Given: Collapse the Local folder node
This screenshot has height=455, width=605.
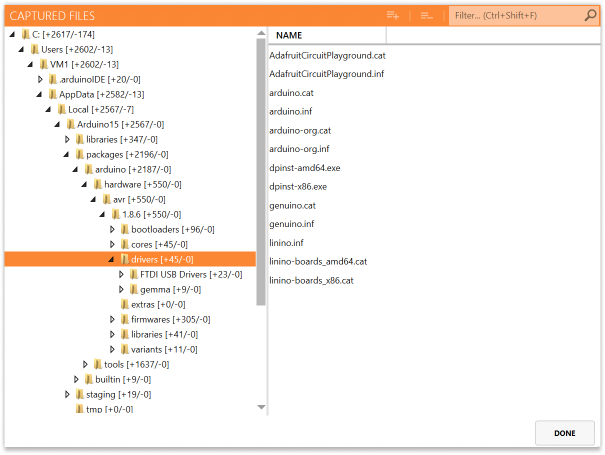Looking at the screenshot, I should (49, 110).
